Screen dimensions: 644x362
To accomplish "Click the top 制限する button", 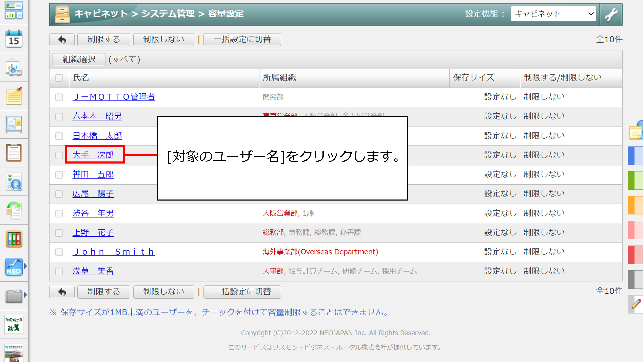I will point(103,39).
